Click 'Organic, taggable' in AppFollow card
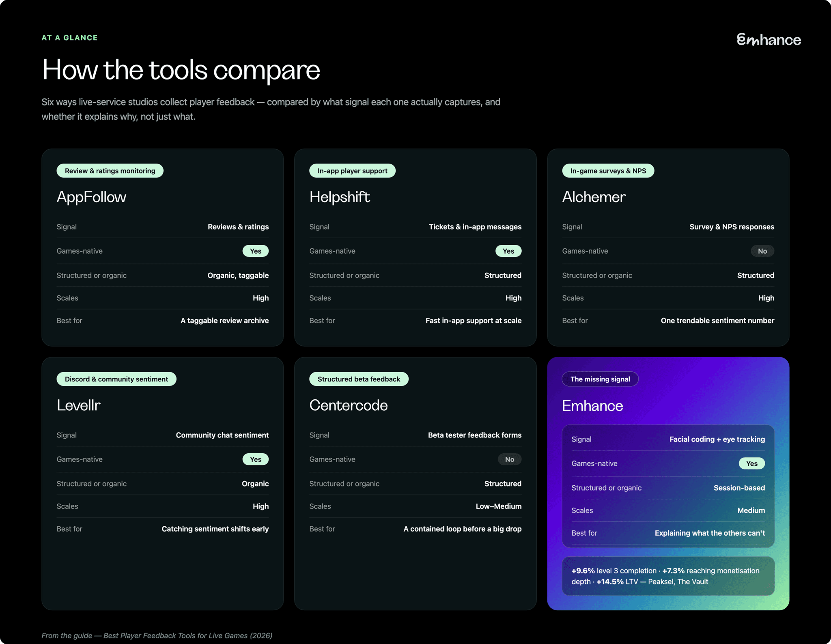 [x=238, y=275]
